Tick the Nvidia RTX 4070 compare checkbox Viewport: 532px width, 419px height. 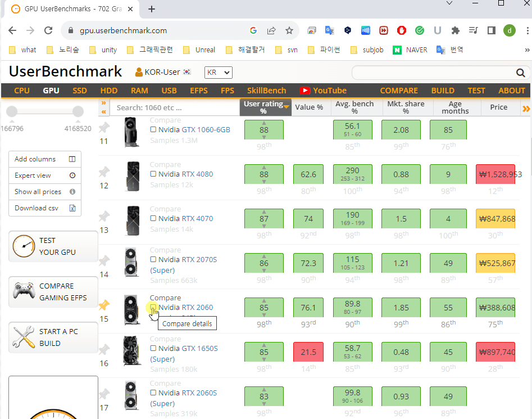[153, 218]
